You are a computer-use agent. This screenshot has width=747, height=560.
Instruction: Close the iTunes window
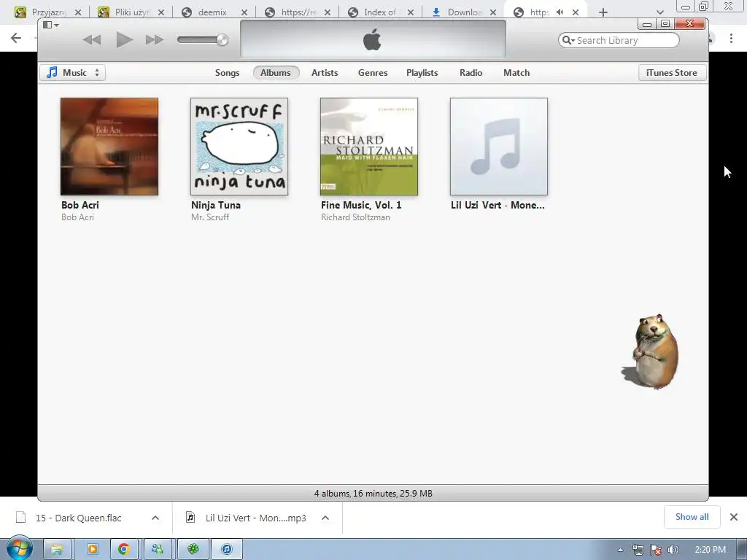(x=689, y=24)
